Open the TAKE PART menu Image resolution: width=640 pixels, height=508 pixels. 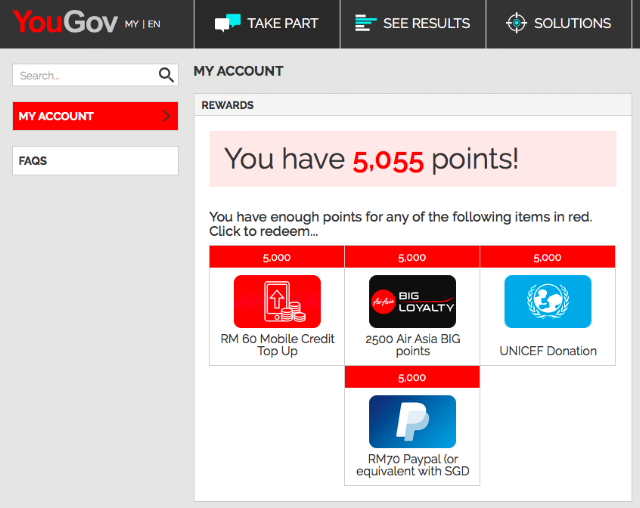267,24
